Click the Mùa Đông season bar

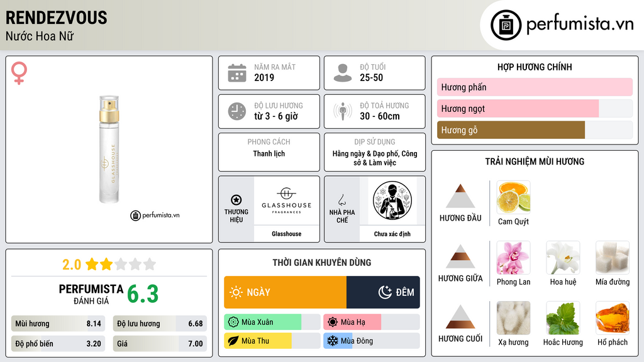click(x=371, y=341)
